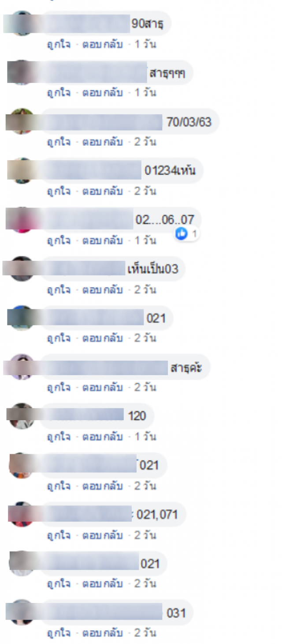Click ถูกใจ under the 02...06..07 comment
This screenshot has width=282, height=644.
pos(59,241)
